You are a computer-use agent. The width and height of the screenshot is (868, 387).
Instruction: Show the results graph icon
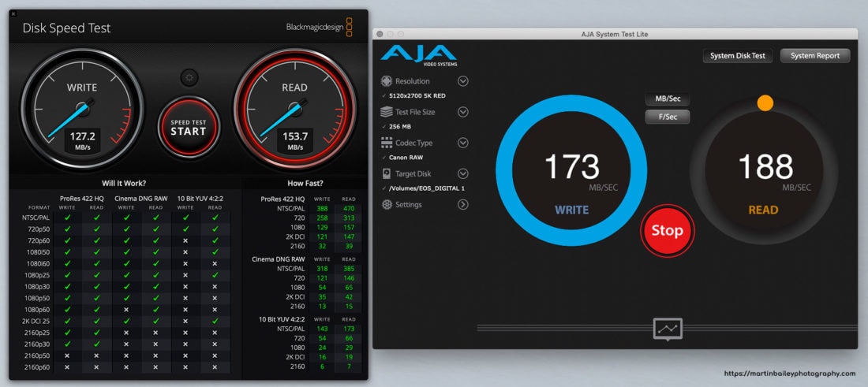[x=668, y=329]
